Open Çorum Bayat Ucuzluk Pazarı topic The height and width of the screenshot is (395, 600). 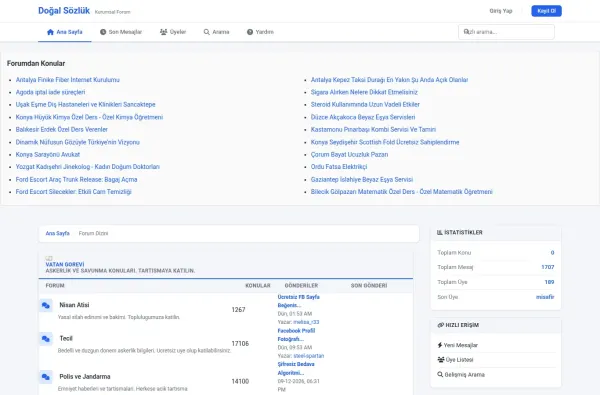tap(349, 154)
